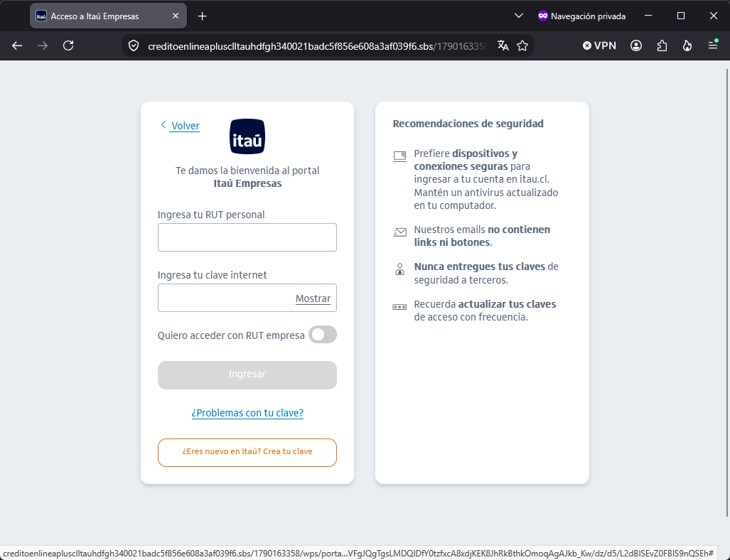Open the extensions puzzle icon
730x560 pixels.
pos(662,45)
